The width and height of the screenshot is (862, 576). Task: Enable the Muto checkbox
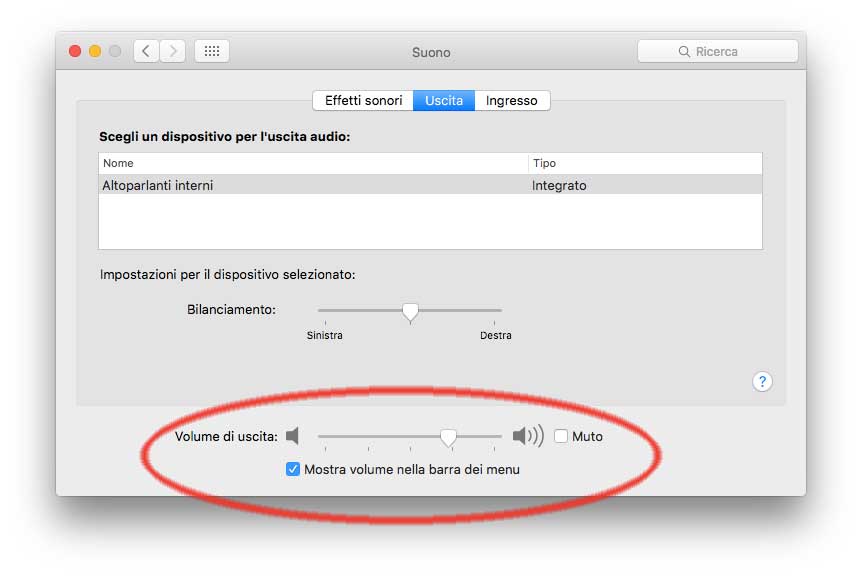click(x=561, y=436)
